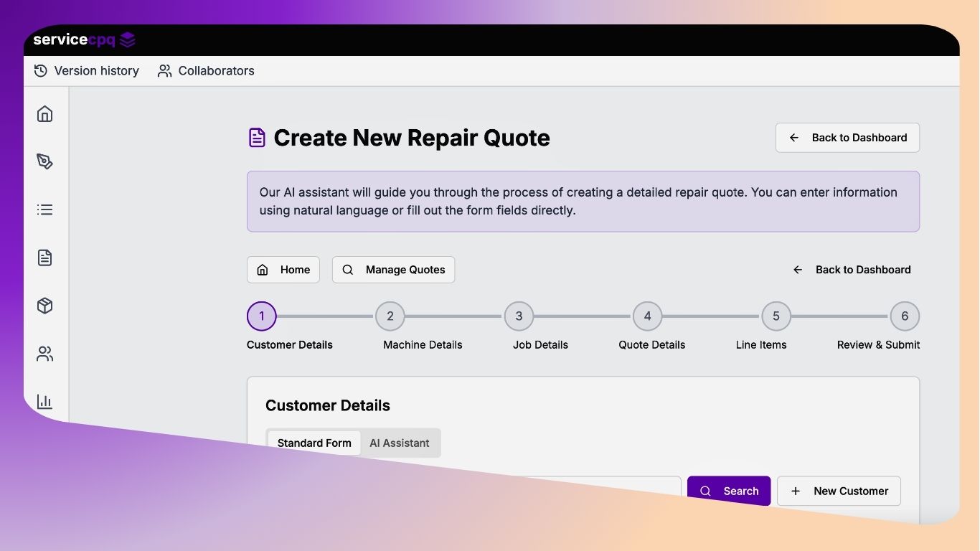Click the top Back to Dashboard button
This screenshot has height=551, width=980.
click(847, 138)
